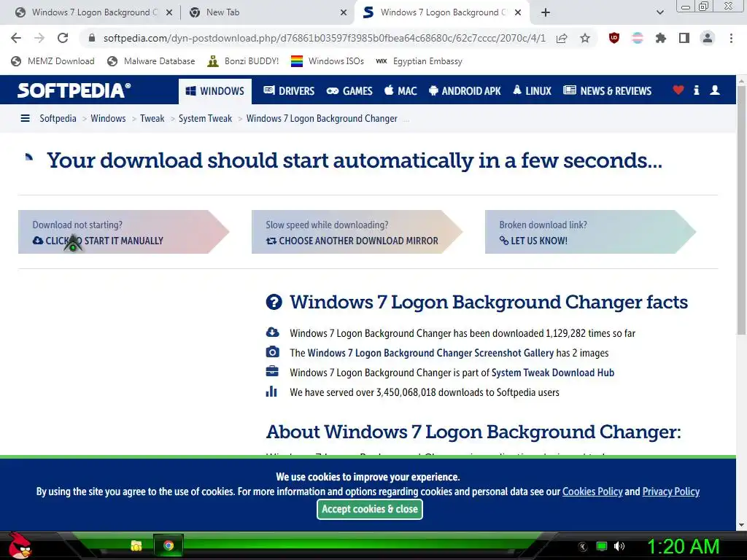
Task: Open News & Reviews section
Action: 607,90
